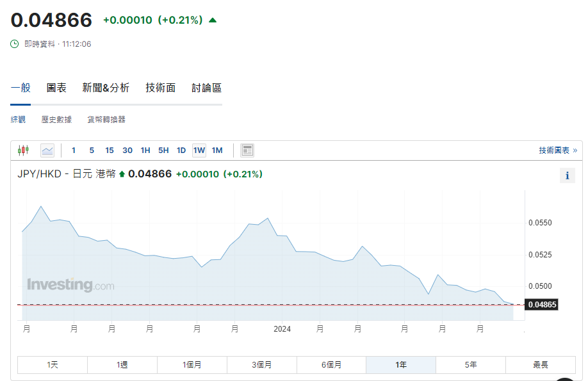Set chart interval to 15 minutes

110,150
